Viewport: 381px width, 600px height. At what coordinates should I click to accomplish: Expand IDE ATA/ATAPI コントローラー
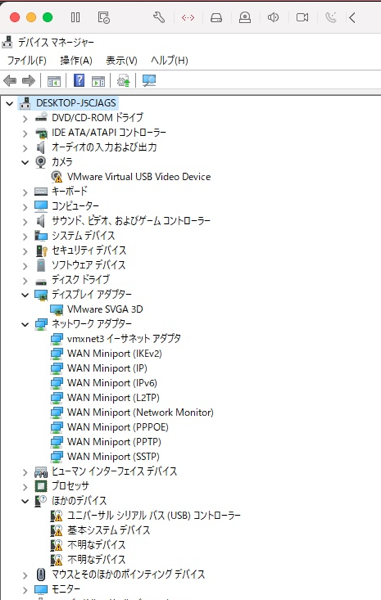click(x=25, y=133)
